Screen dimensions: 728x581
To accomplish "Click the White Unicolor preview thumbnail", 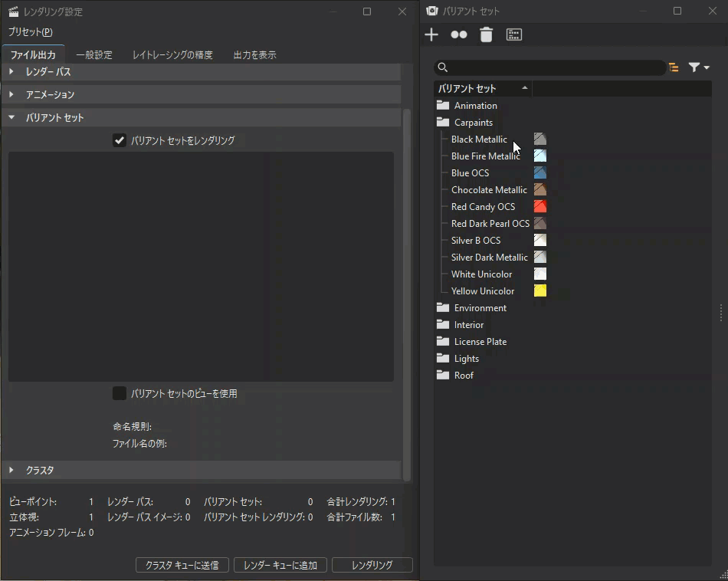I will point(540,274).
